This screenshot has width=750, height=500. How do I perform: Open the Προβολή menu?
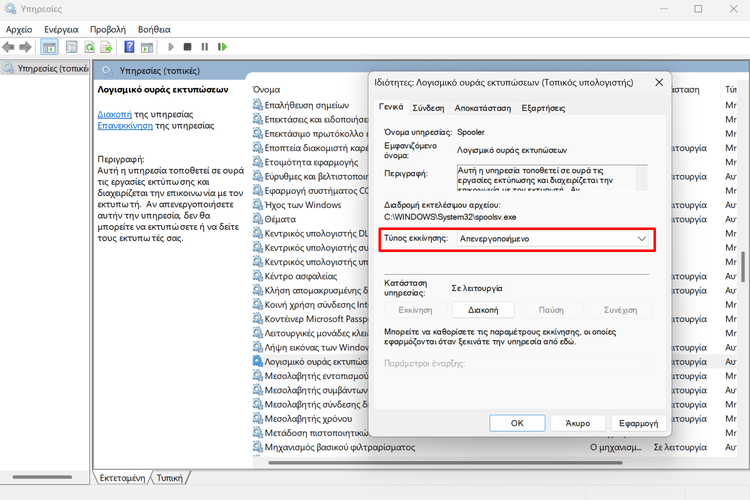pos(107,30)
